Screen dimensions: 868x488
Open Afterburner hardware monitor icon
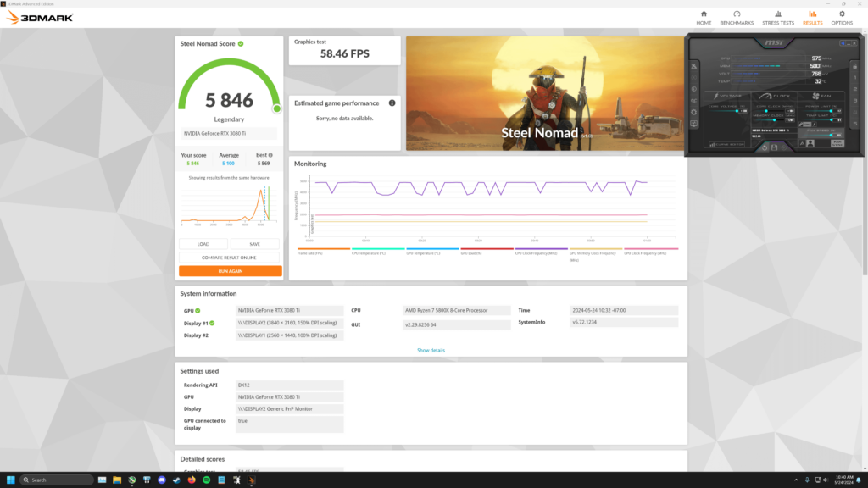tap(693, 124)
